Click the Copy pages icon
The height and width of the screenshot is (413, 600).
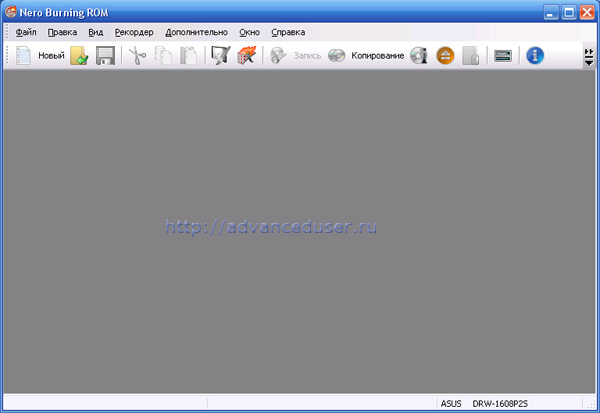pos(163,56)
